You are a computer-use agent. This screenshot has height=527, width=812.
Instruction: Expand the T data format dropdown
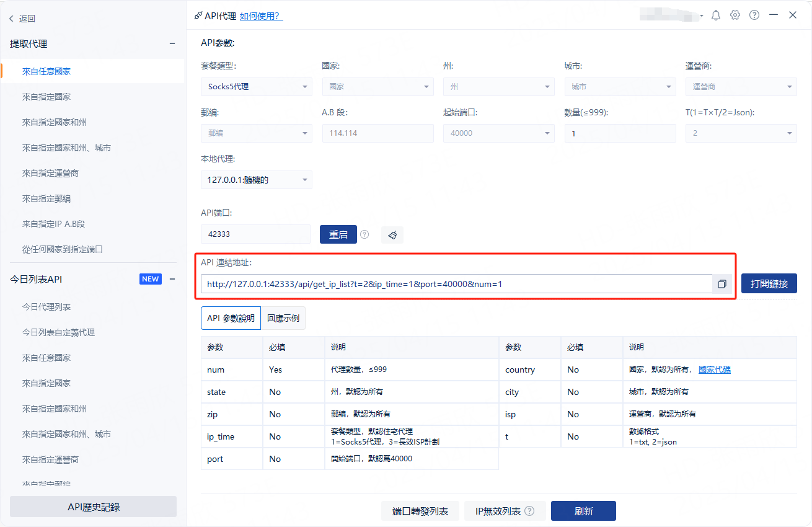coord(741,133)
